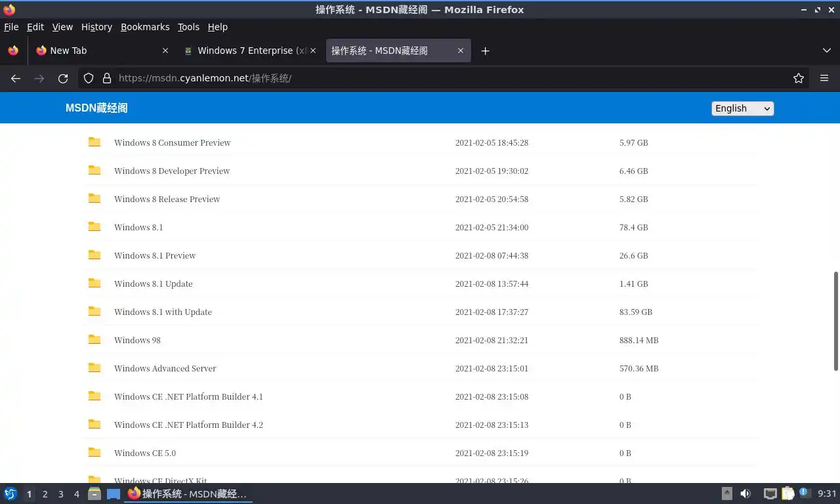Viewport: 840px width, 504px height.
Task: Close the 操作系统 - MSDN藏经阁 tab
Action: (x=461, y=51)
